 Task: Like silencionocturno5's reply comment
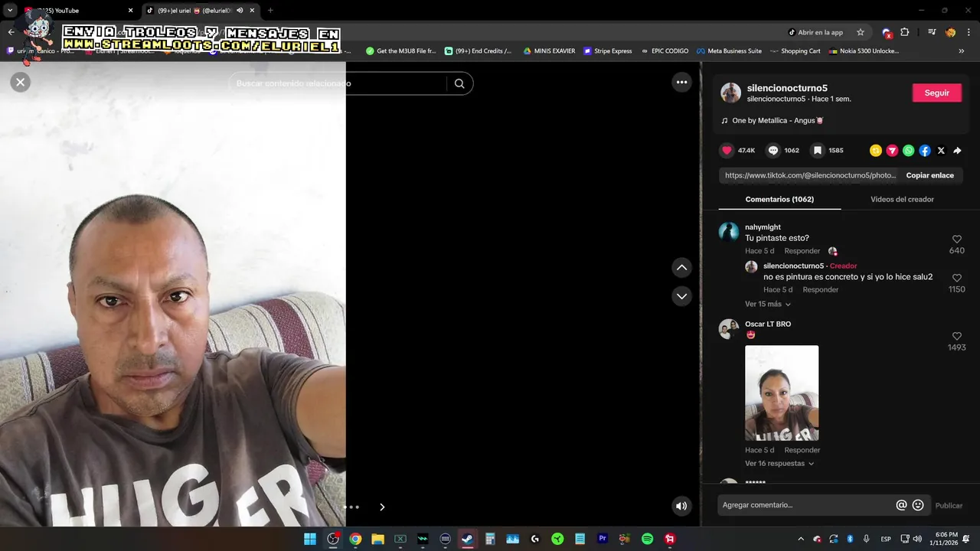pyautogui.click(x=956, y=279)
